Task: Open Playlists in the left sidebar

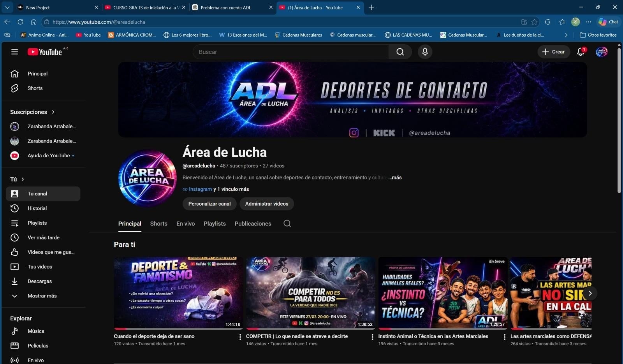Action: point(43,223)
